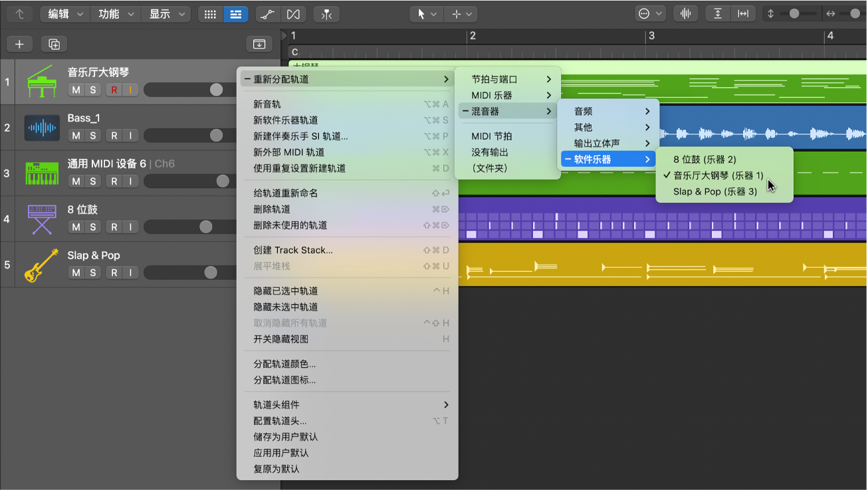Toggle the waveform zoom icon
The image size is (868, 490).
point(686,14)
